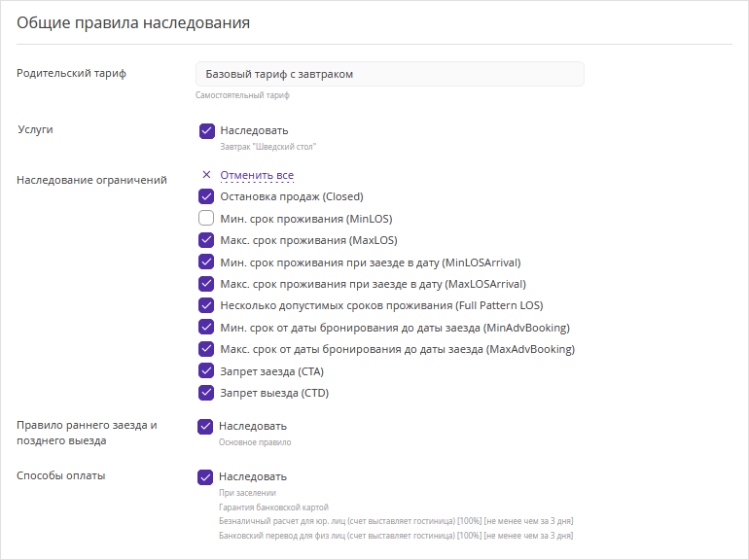Uncheck Наследовать for Способы оплаты
Image resolution: width=749 pixels, height=560 pixels.
pos(205,476)
